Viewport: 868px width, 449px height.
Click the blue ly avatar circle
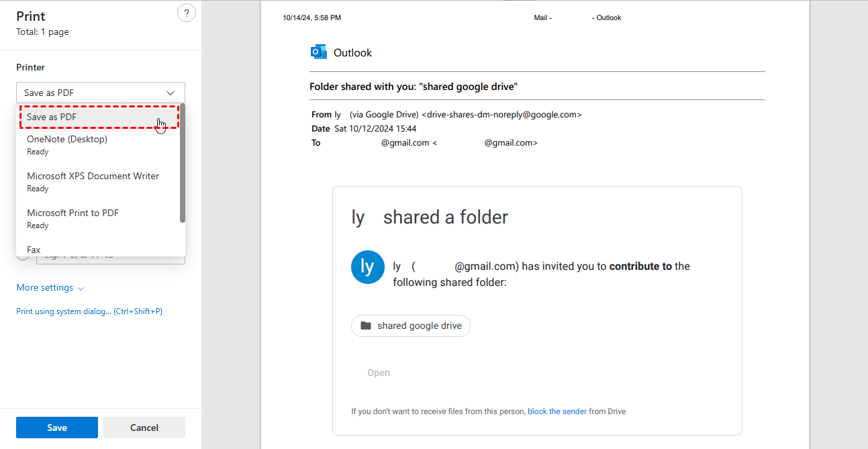[367, 267]
